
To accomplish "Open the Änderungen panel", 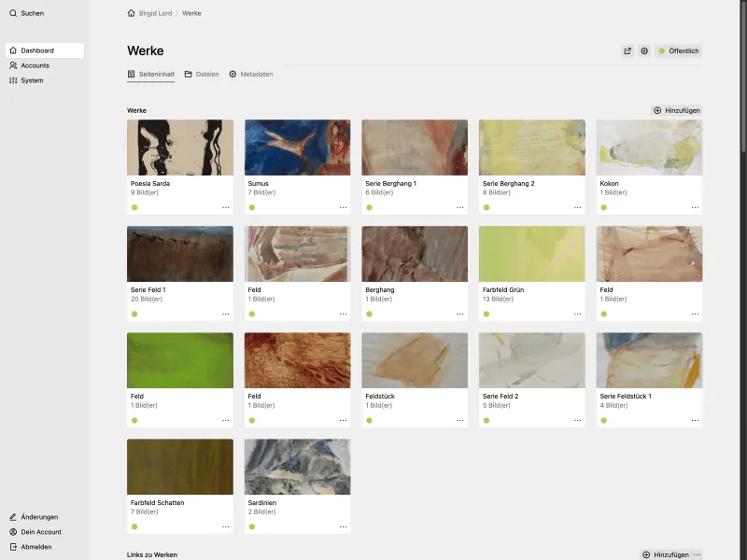I will [x=15, y=516].
